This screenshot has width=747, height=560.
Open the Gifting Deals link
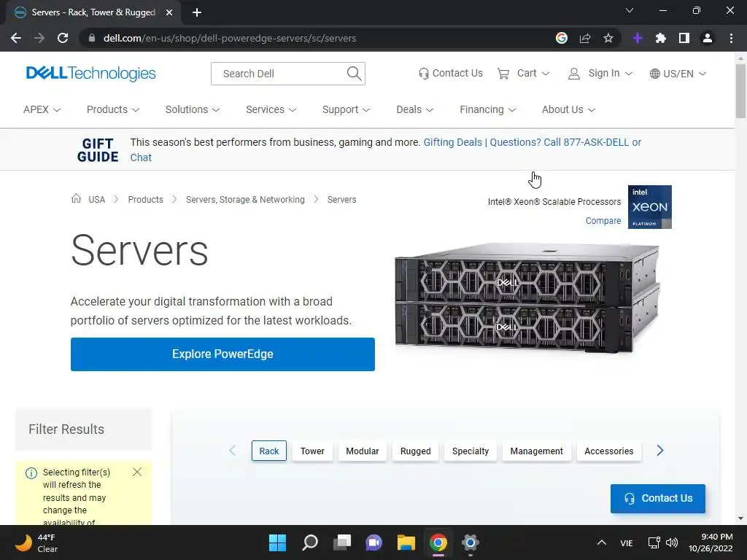pyautogui.click(x=452, y=142)
